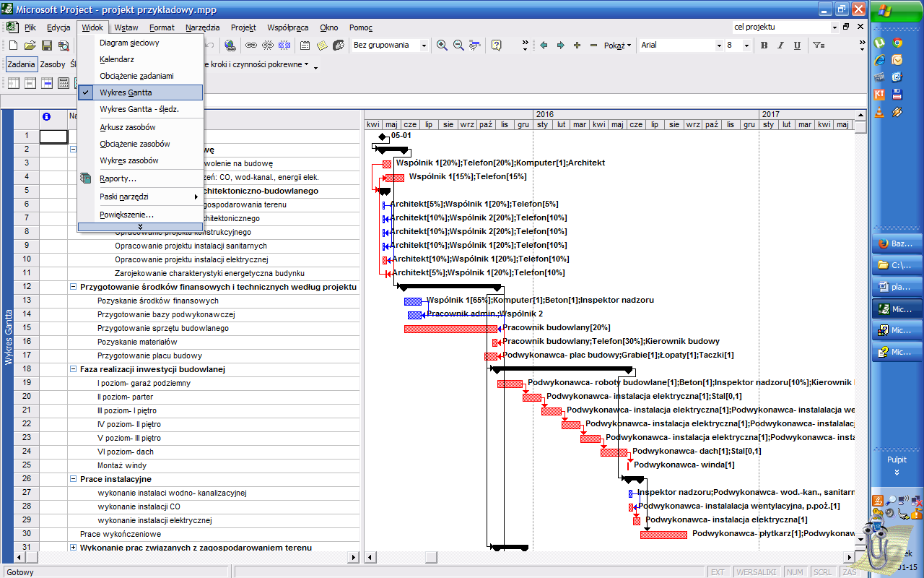The image size is (924, 578).
Task: Select Kalendarz view from the menu
Action: pyautogui.click(x=140, y=59)
